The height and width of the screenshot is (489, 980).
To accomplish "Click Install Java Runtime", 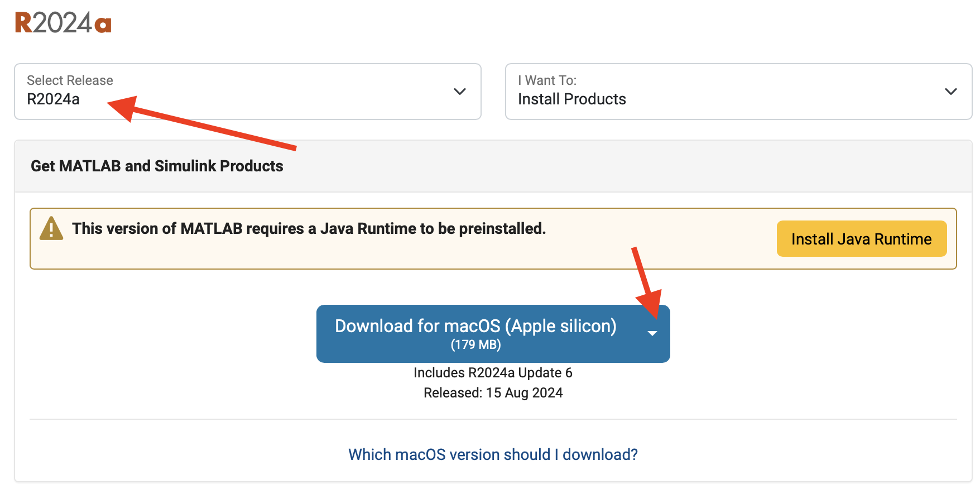I will coord(861,238).
